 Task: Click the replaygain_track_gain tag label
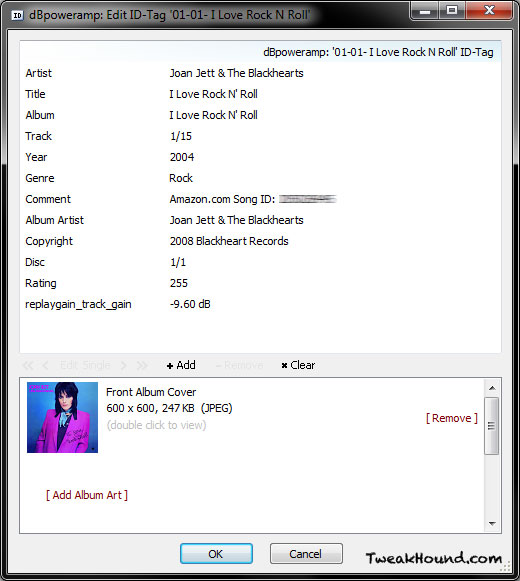[x=78, y=304]
